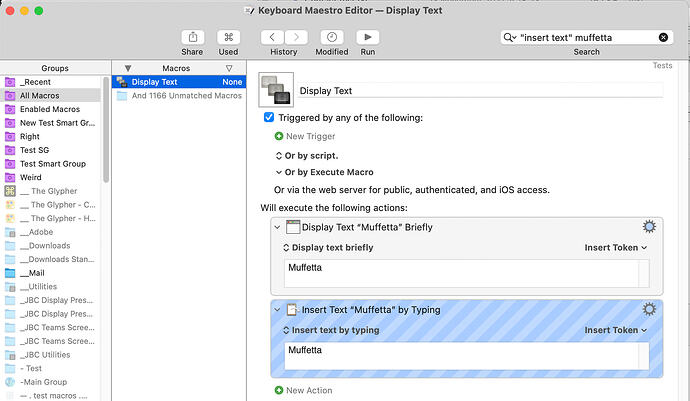Toggle the "Triggered by any of the following" checkbox

point(268,117)
